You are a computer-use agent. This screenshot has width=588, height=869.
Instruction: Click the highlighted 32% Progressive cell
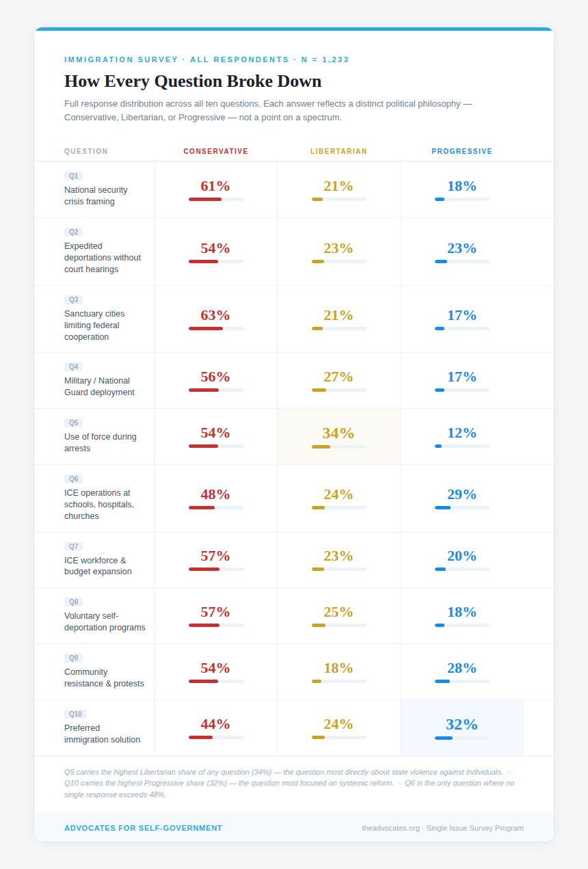point(462,727)
